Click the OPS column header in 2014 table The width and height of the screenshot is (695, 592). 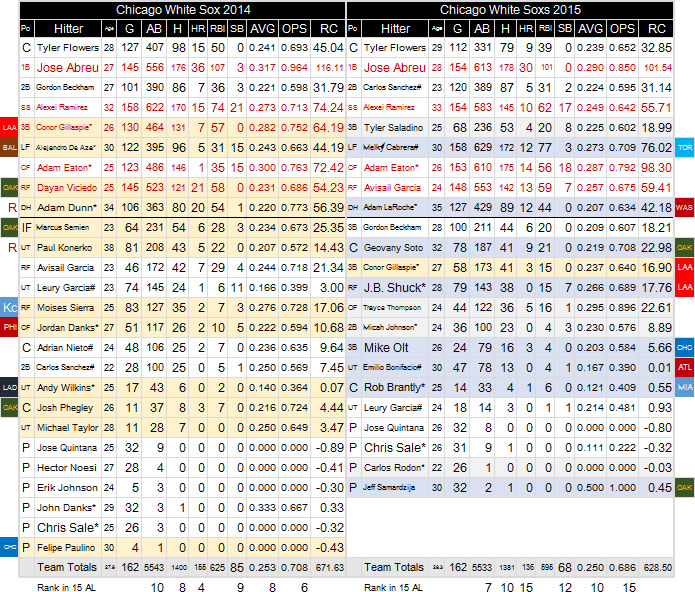(294, 29)
